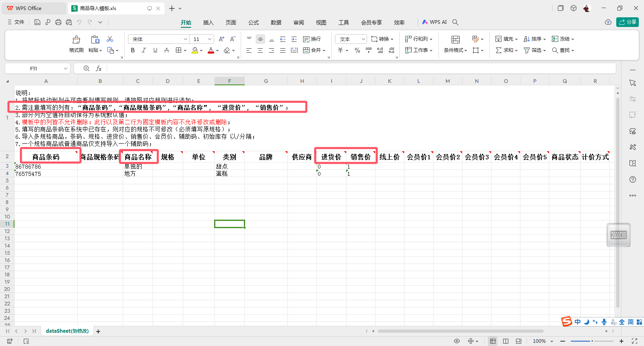Open the 数据 (Data) ribbon tab
Image resolution: width=644 pixels, height=346 pixels.
pos(276,23)
